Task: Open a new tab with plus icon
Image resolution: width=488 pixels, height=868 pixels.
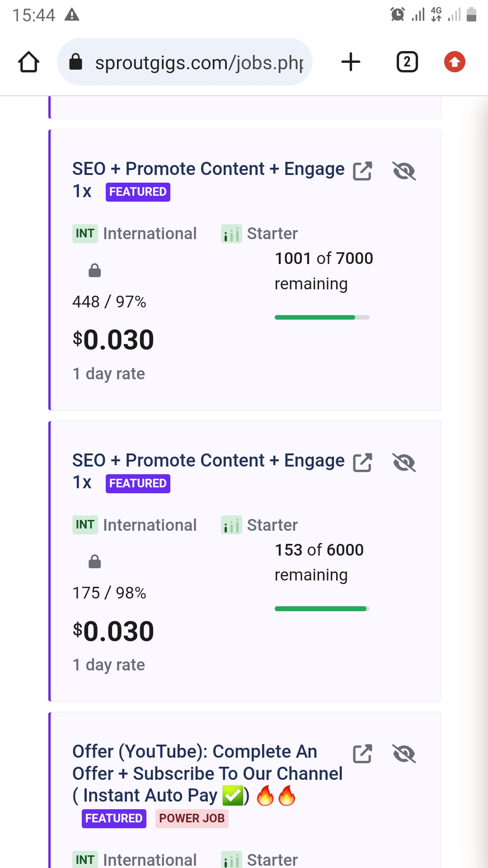Action: click(x=351, y=62)
